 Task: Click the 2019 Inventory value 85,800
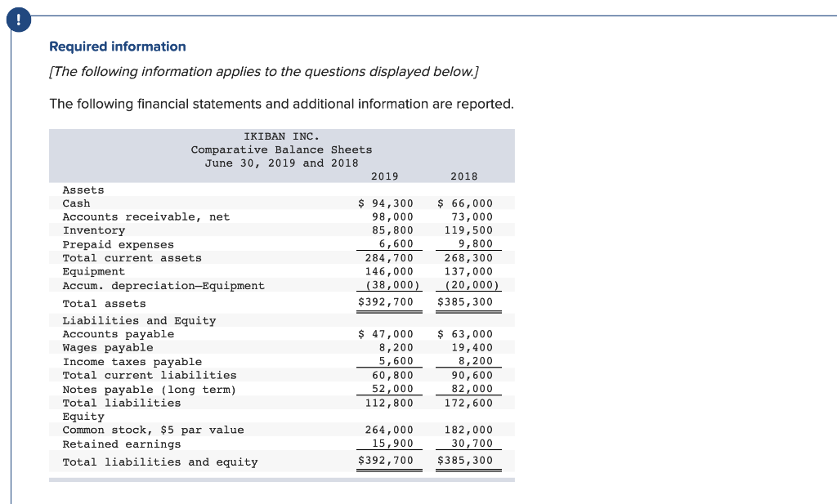click(x=392, y=230)
